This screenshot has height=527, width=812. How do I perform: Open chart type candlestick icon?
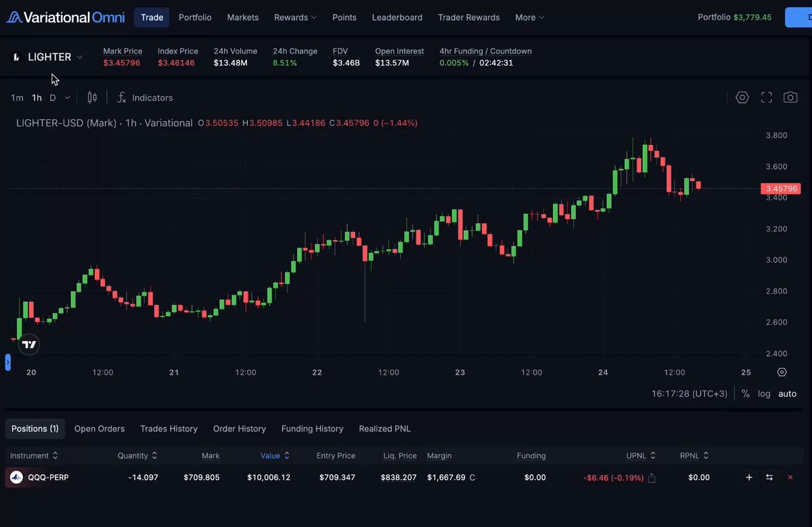[x=92, y=97]
